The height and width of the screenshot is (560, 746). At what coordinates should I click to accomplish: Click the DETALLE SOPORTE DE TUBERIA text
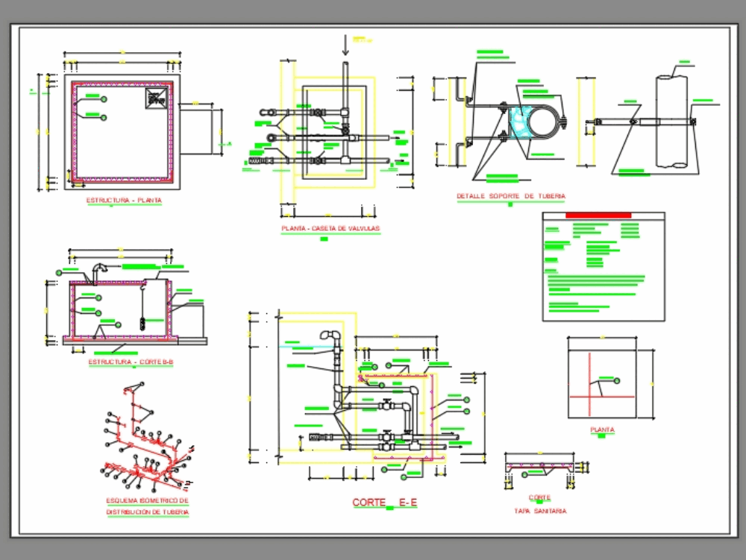pyautogui.click(x=511, y=195)
